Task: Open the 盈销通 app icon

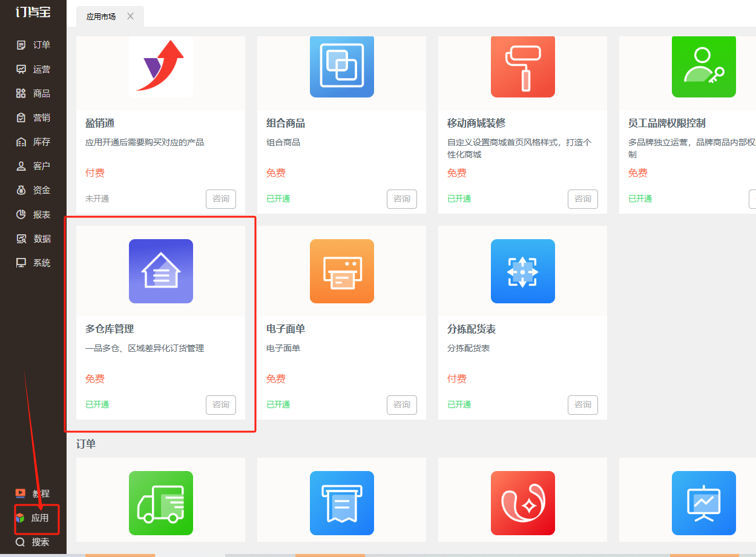Action: click(161, 66)
